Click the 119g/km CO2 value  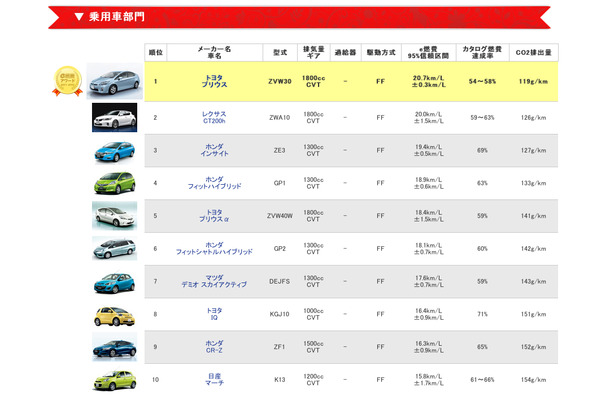click(x=534, y=81)
